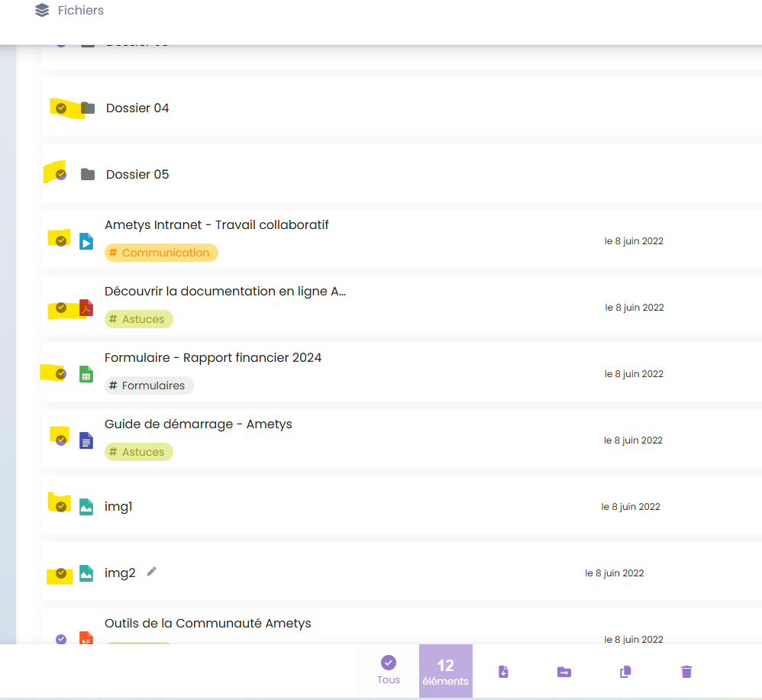Click the copy icon in bottom toolbar
Image resolution: width=762 pixels, height=700 pixels.
625,672
